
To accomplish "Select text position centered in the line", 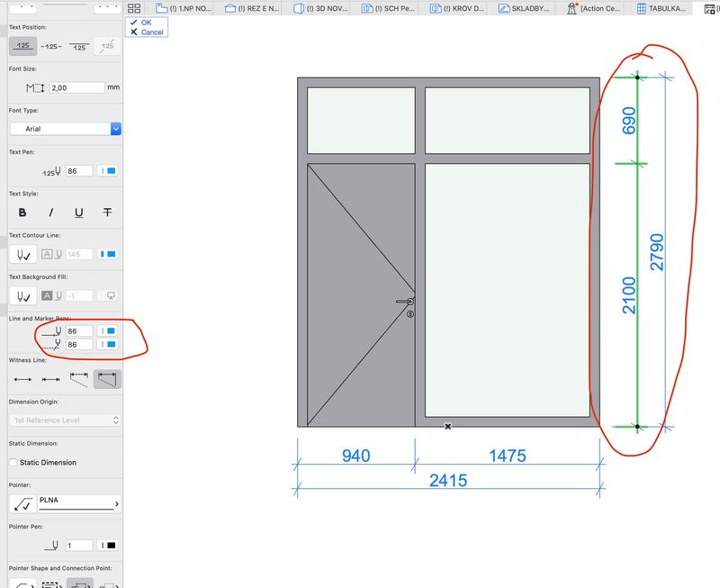I will (x=51, y=46).
